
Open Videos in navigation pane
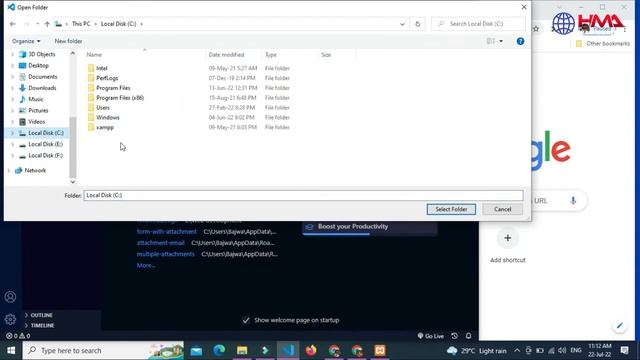click(36, 122)
